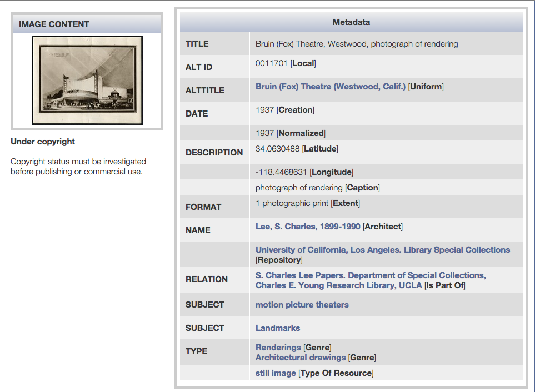Click the title text for the Westwood photograph
Viewport: 535px width, 392px height.
point(357,44)
